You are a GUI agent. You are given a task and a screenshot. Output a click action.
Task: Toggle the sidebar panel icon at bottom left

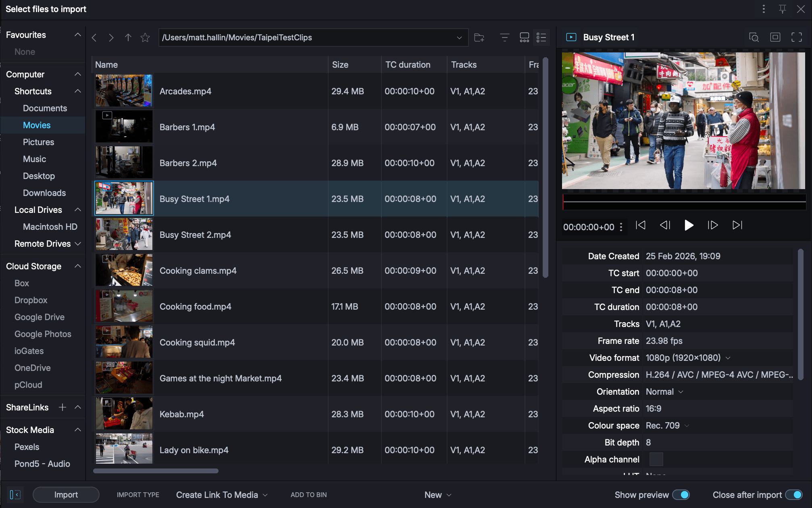[15, 495]
